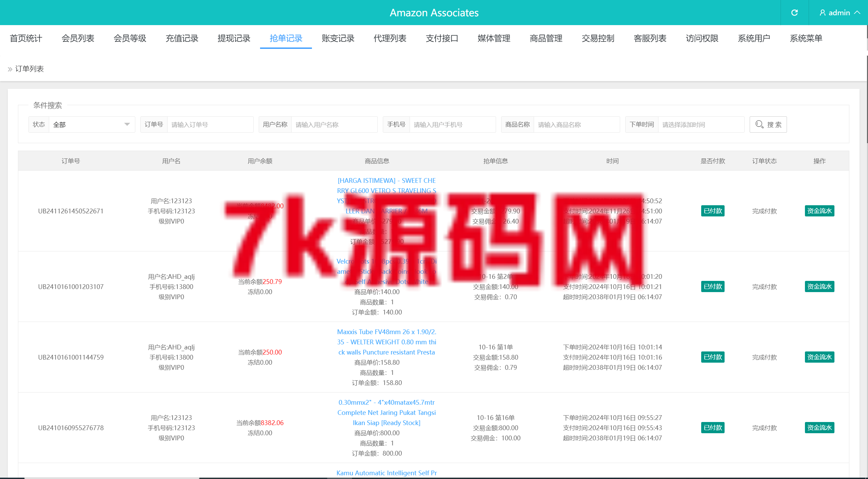The height and width of the screenshot is (479, 868).
Task: Click the breadcrumb chevron before 订单列表
Action: coord(10,69)
